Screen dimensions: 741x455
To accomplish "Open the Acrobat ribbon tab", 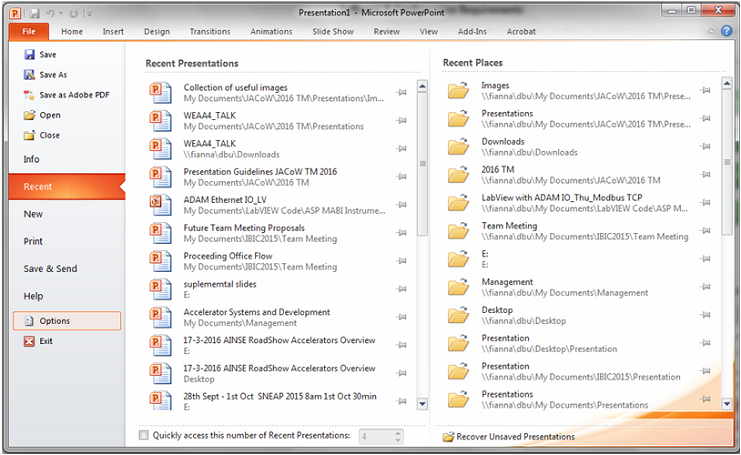I will [521, 32].
